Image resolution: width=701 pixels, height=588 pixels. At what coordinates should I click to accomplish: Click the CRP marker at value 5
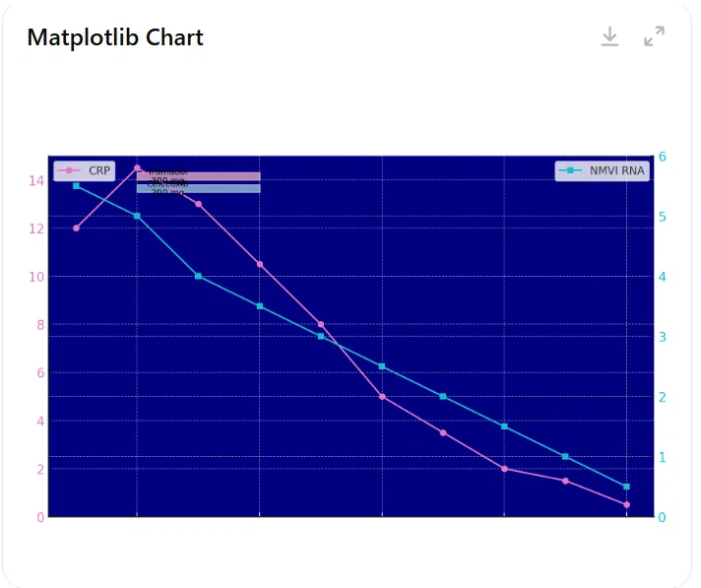(x=382, y=396)
